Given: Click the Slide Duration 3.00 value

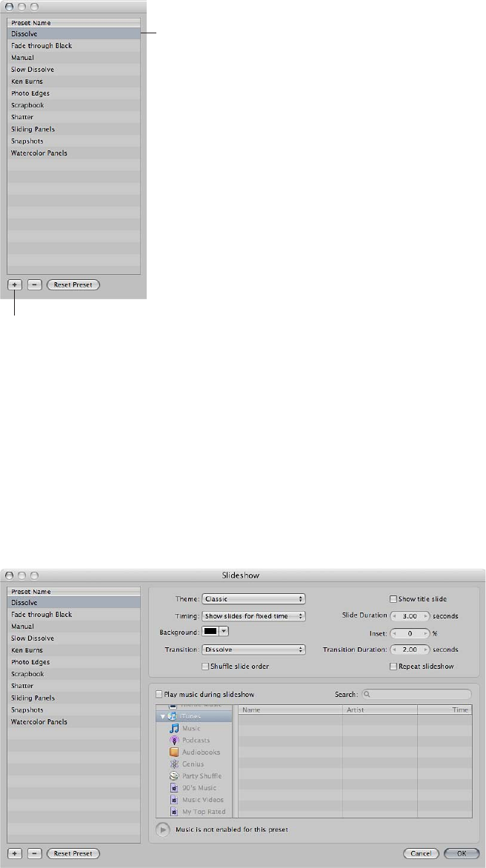Looking at the screenshot, I should [410, 615].
